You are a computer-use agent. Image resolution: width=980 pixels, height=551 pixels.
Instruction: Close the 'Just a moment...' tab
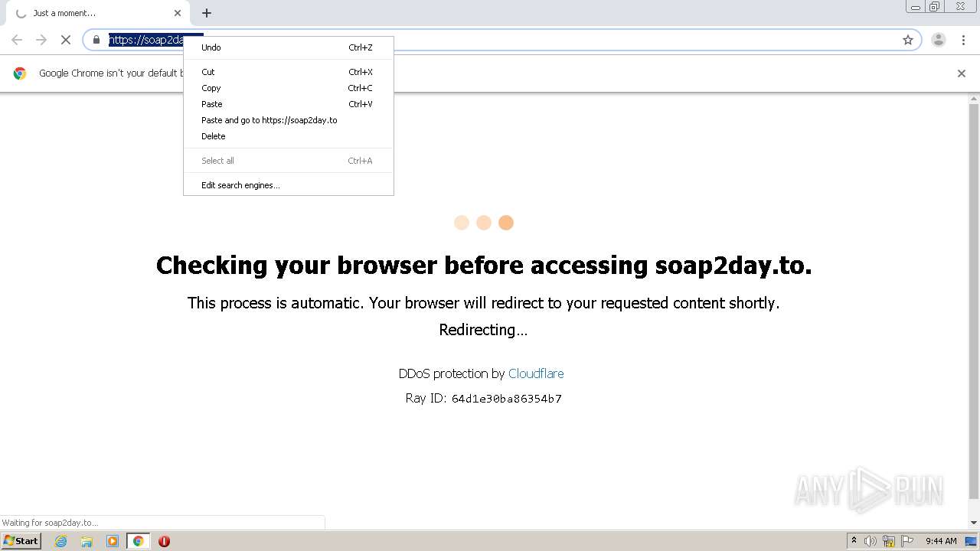(178, 13)
